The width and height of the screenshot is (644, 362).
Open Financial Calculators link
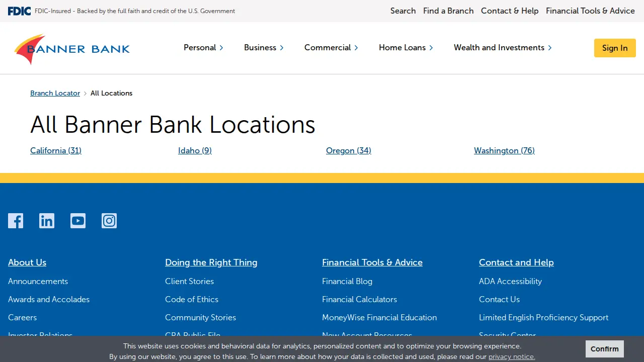coord(359,300)
